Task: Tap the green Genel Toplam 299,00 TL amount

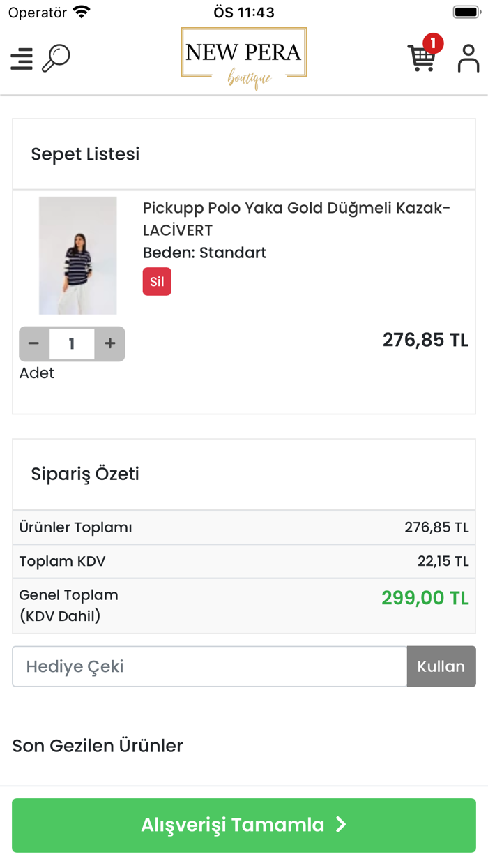Action: pos(425,598)
